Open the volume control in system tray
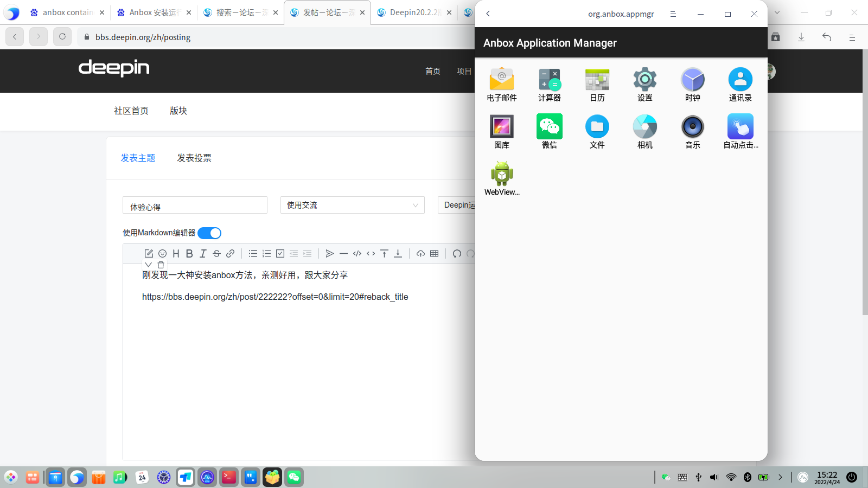 714,477
